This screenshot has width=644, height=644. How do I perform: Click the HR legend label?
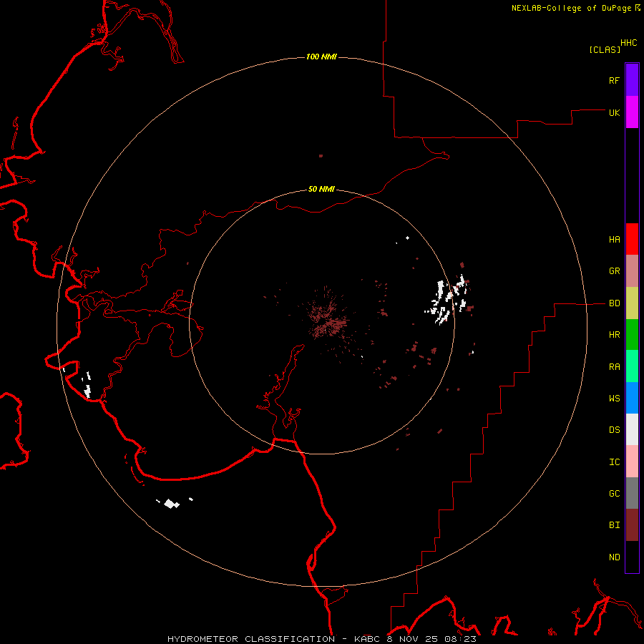[x=614, y=335]
